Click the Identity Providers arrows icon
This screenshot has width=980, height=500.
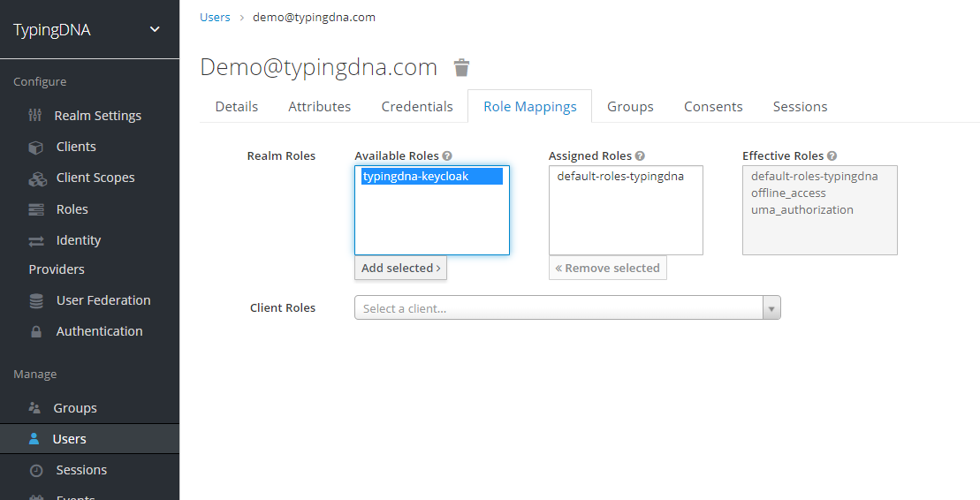36,240
